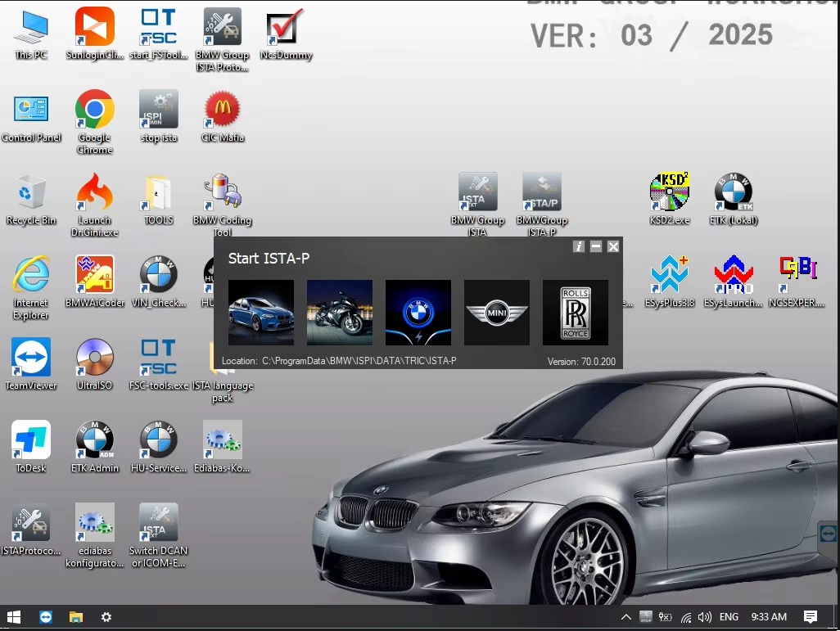Show hidden system tray icons
The width and height of the screenshot is (840, 631).
625,617
